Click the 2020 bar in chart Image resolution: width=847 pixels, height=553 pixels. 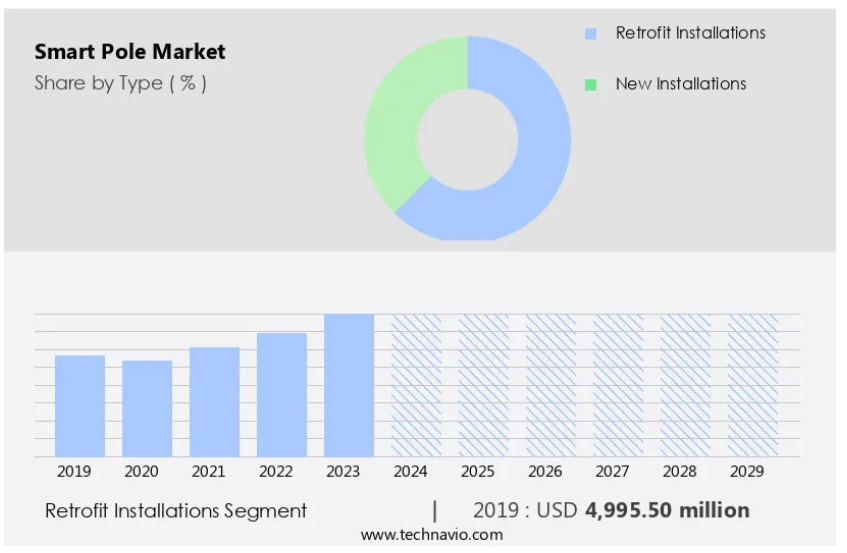(x=147, y=408)
